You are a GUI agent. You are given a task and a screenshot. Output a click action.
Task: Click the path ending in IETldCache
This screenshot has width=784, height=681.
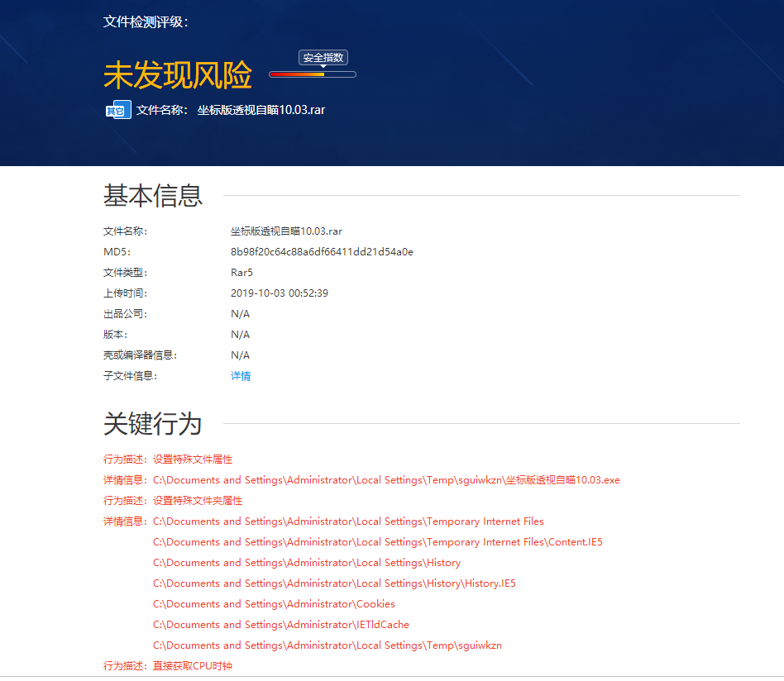point(280,625)
